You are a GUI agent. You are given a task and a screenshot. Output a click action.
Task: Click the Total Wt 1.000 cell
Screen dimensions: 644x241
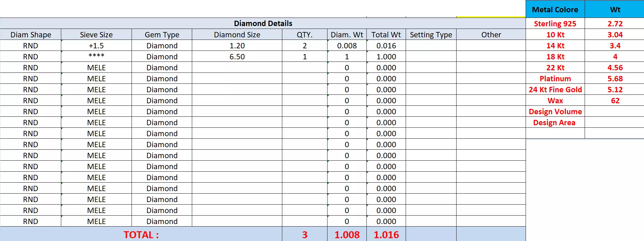click(x=386, y=56)
